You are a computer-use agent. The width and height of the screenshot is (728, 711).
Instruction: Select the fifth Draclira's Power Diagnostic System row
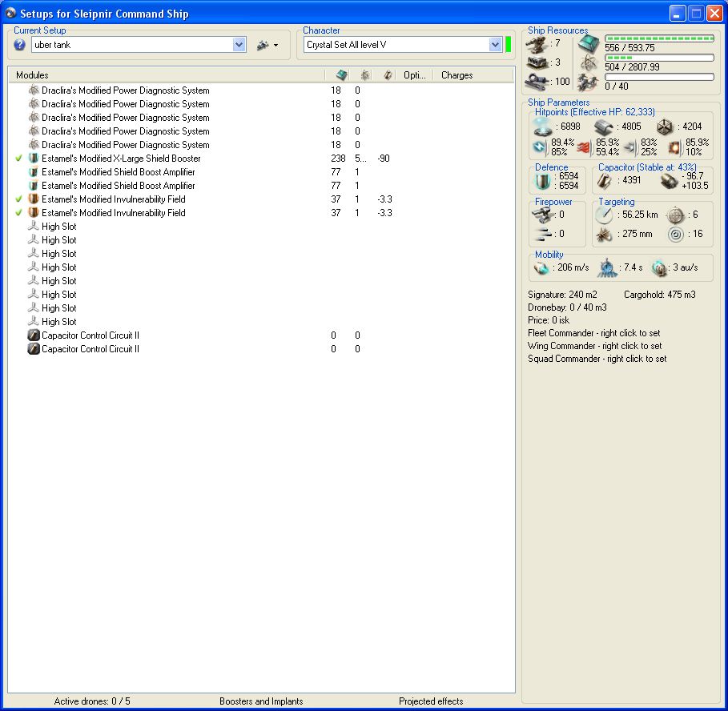pos(261,145)
